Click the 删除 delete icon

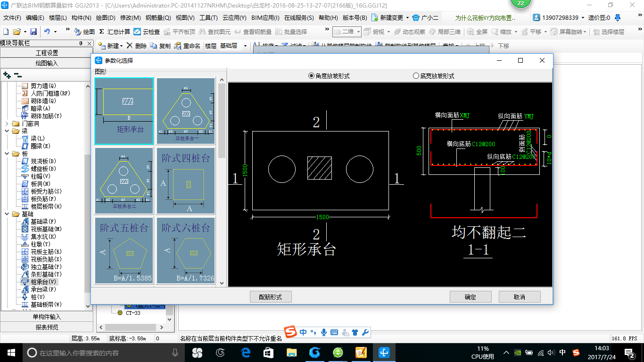136,46
